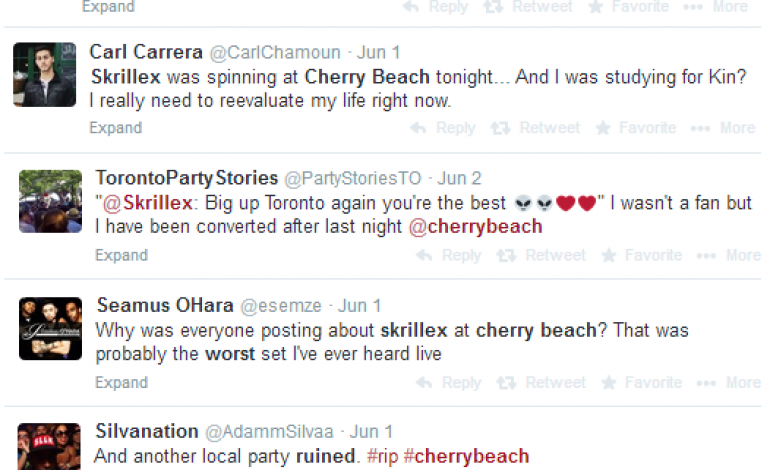Image resolution: width=770 pixels, height=470 pixels.
Task: Open the @Skrillex mention link
Action: (x=138, y=203)
